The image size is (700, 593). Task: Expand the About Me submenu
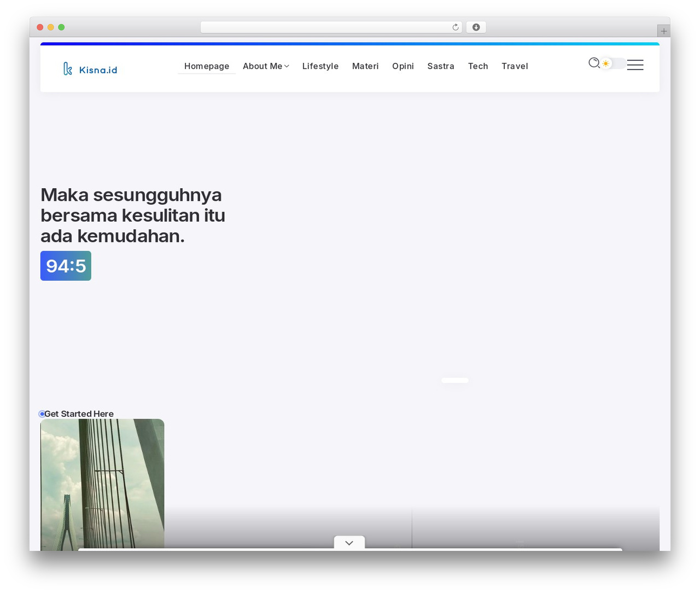click(266, 66)
